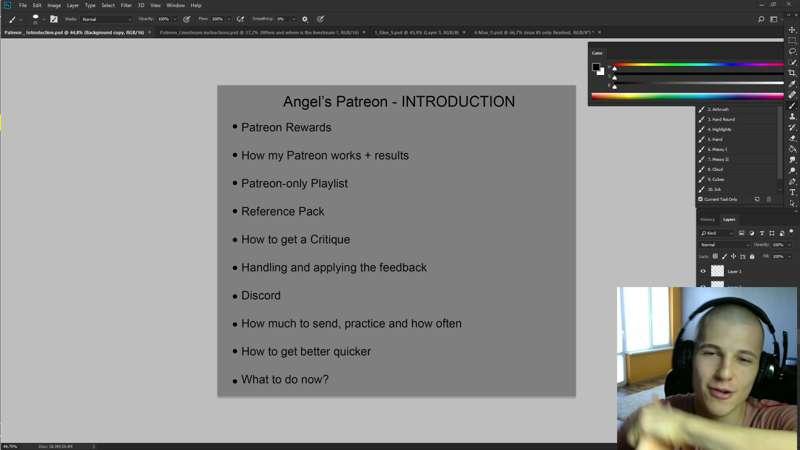
Task: Select the Clone Stamp tool
Action: coord(792,116)
